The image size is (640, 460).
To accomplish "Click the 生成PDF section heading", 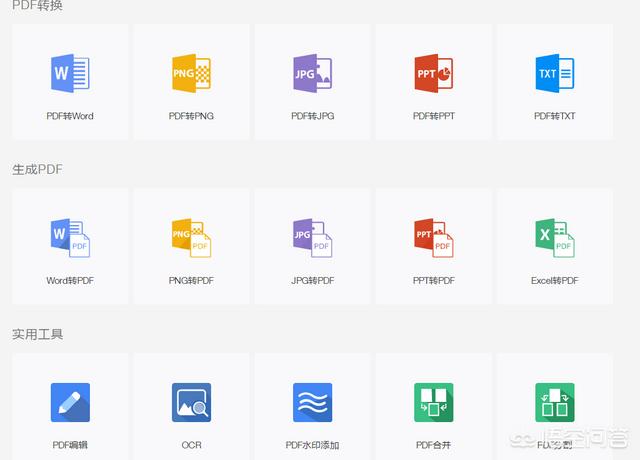I will coord(37,169).
